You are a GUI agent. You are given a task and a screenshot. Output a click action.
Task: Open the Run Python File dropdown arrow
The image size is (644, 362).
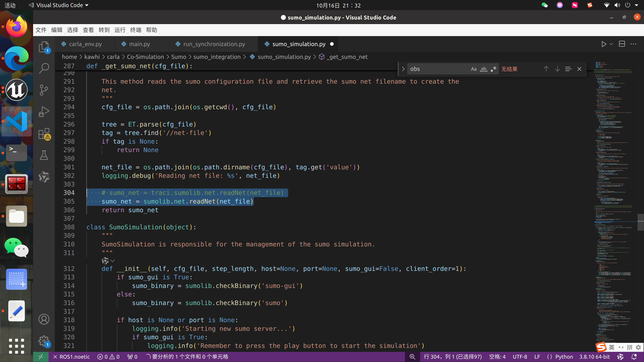(x=611, y=44)
